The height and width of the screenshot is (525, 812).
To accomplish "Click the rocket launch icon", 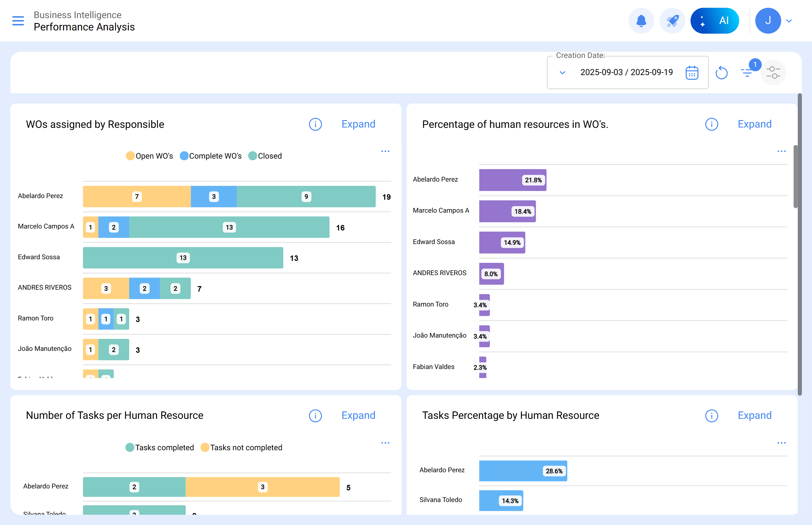I will [672, 21].
